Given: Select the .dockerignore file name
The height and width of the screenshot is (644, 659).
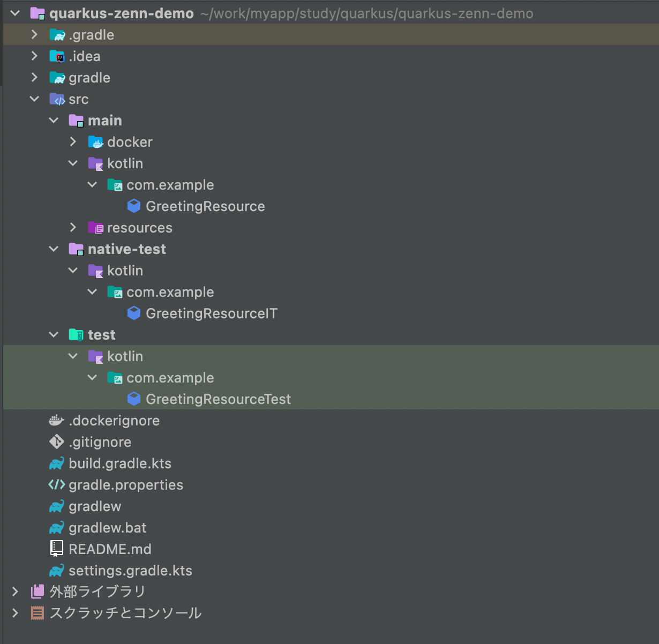Looking at the screenshot, I should [114, 421].
